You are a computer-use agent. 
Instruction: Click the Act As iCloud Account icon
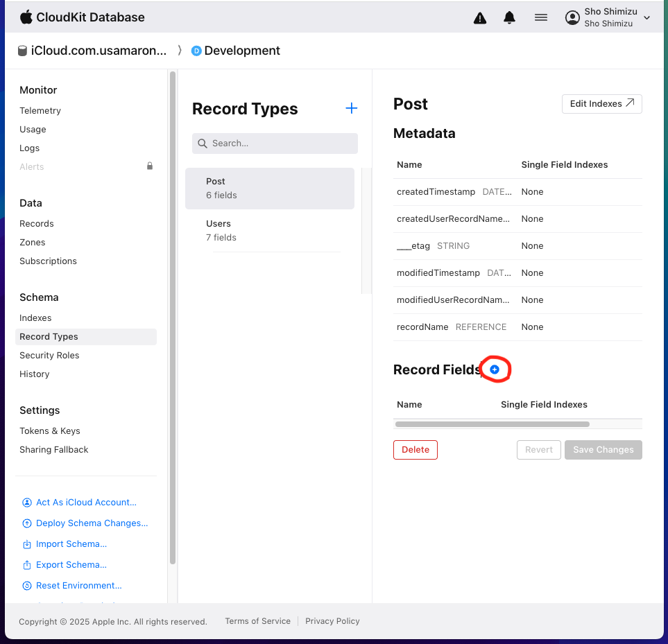point(27,503)
